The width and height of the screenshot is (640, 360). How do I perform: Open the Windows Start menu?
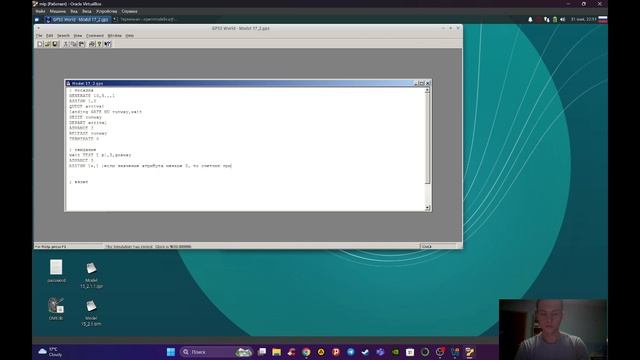coord(171,352)
